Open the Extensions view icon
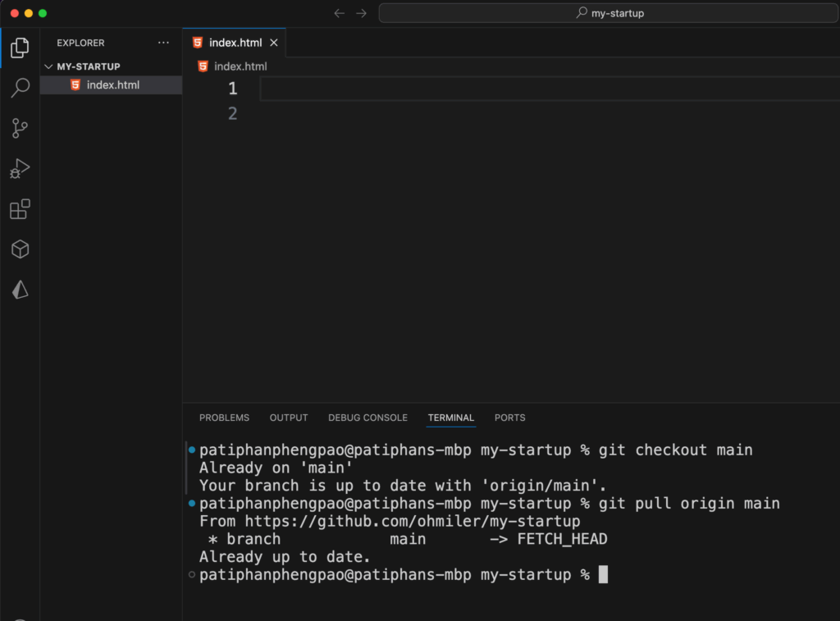This screenshot has height=621, width=840. (x=20, y=209)
